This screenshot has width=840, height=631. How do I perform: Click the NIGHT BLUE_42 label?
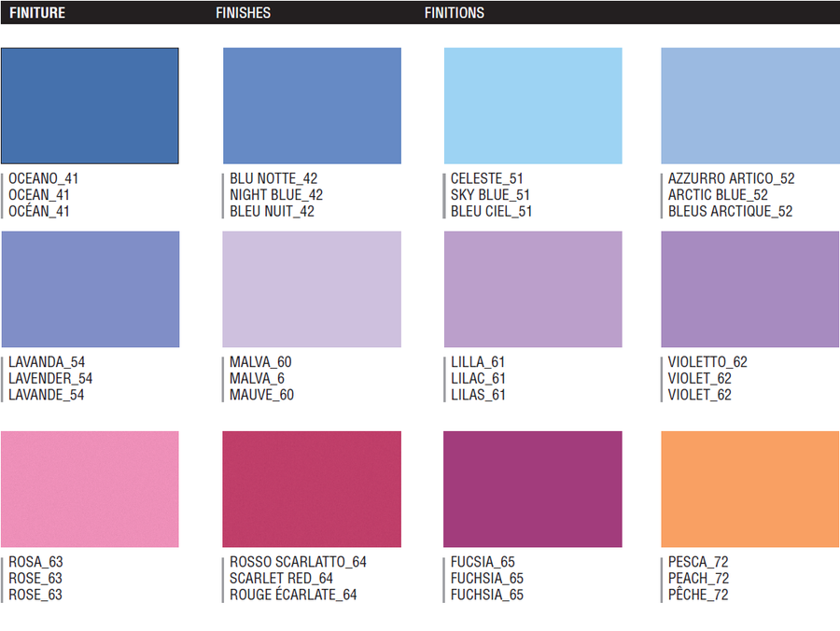(x=276, y=195)
